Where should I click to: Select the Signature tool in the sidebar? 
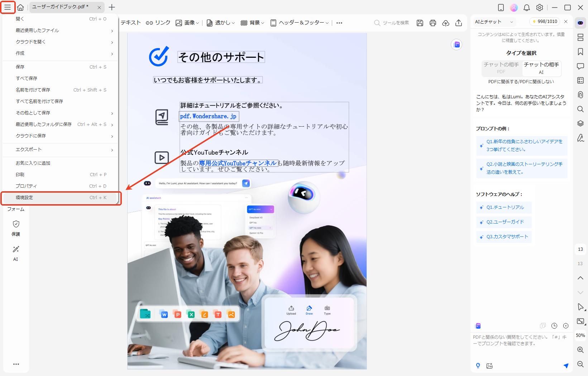pos(580,138)
